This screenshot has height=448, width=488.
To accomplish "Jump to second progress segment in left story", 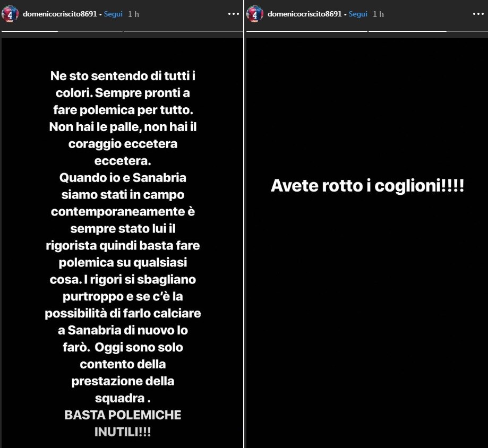I will click(91, 31).
